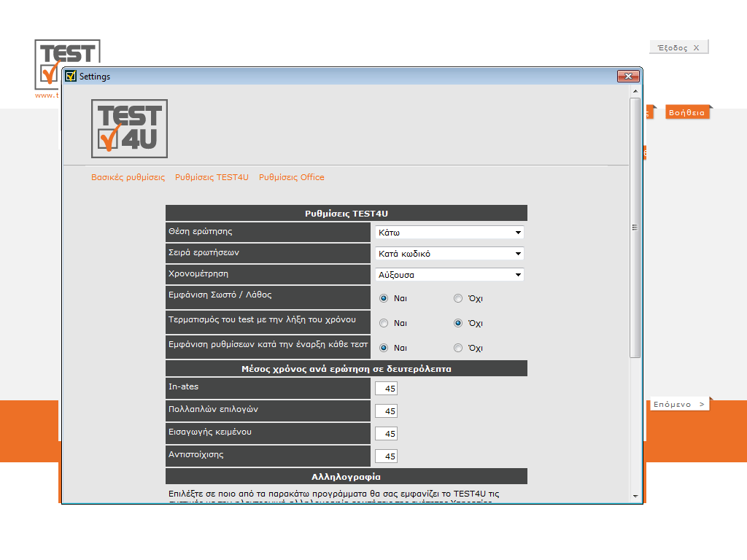Select Ναι for Τερματισμός του test
This screenshot has height=560, width=747.
(384, 323)
